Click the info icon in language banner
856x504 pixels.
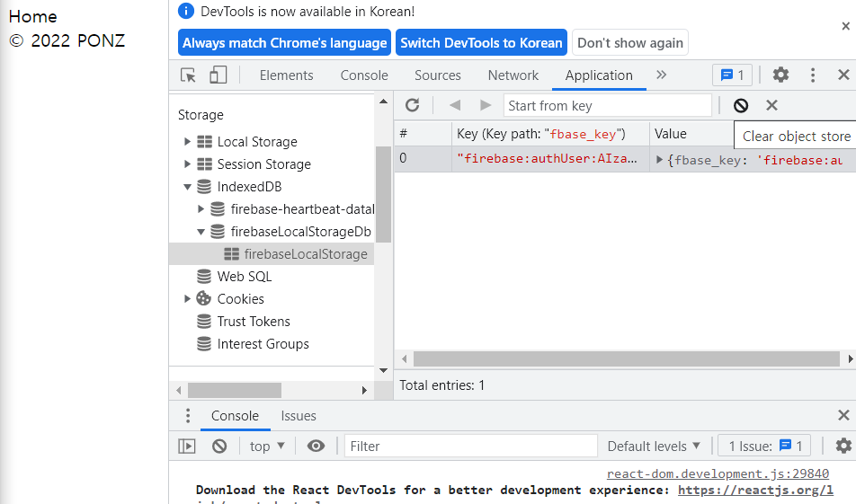coord(186,11)
